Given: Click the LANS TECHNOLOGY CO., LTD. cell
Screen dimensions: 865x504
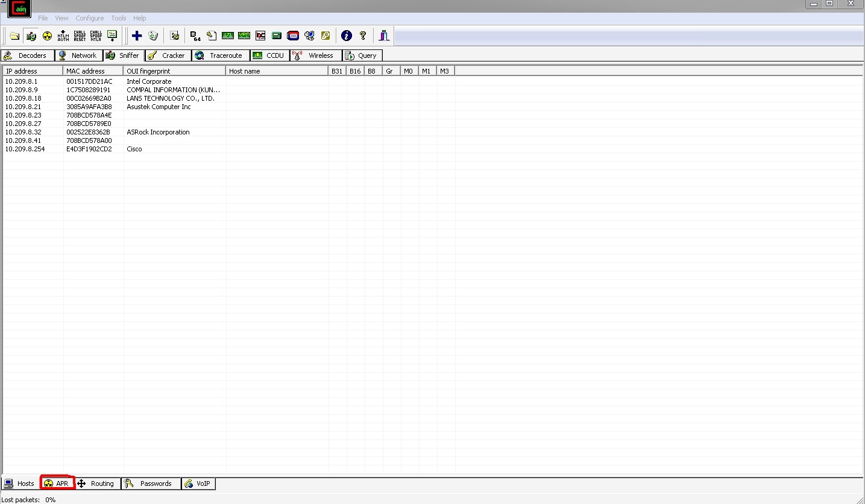Looking at the screenshot, I should [x=171, y=98].
